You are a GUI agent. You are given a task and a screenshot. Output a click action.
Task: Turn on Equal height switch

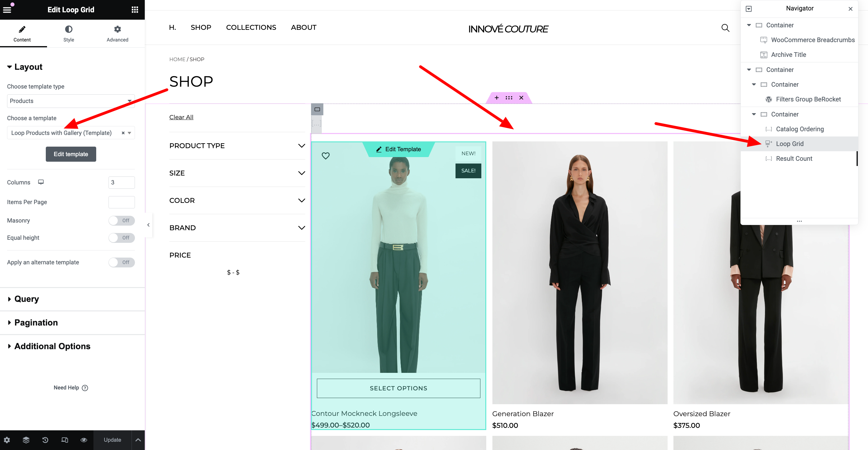pyautogui.click(x=121, y=238)
